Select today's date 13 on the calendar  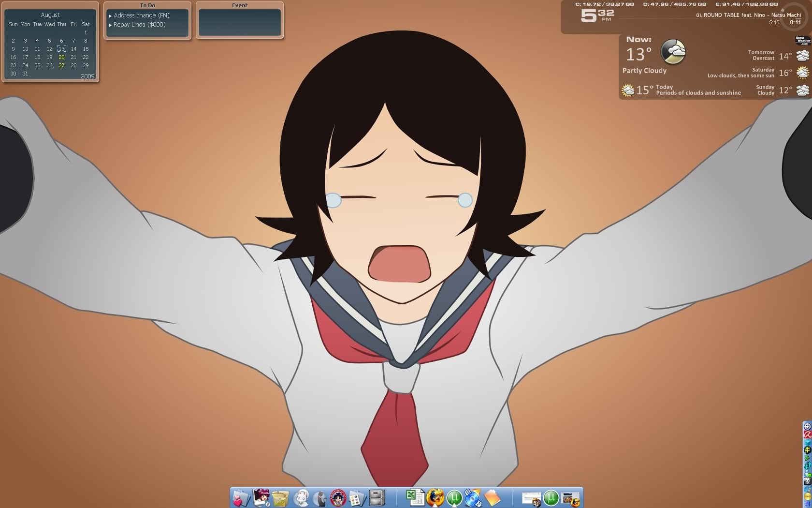click(61, 48)
